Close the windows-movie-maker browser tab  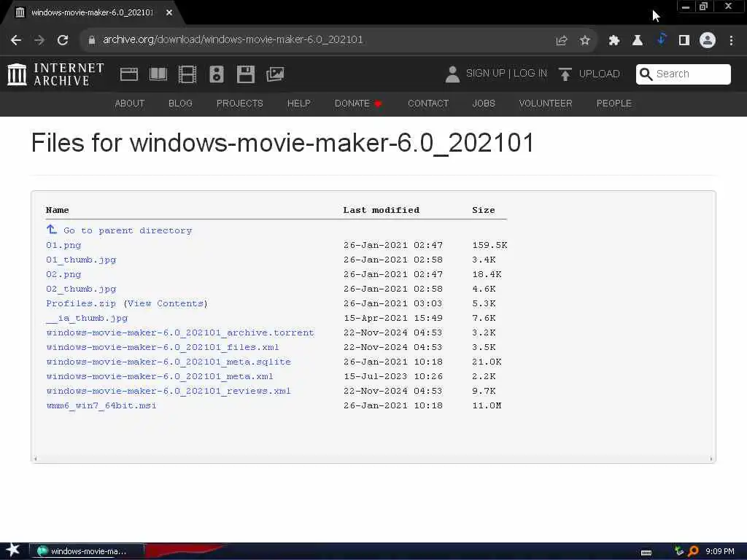(x=169, y=13)
